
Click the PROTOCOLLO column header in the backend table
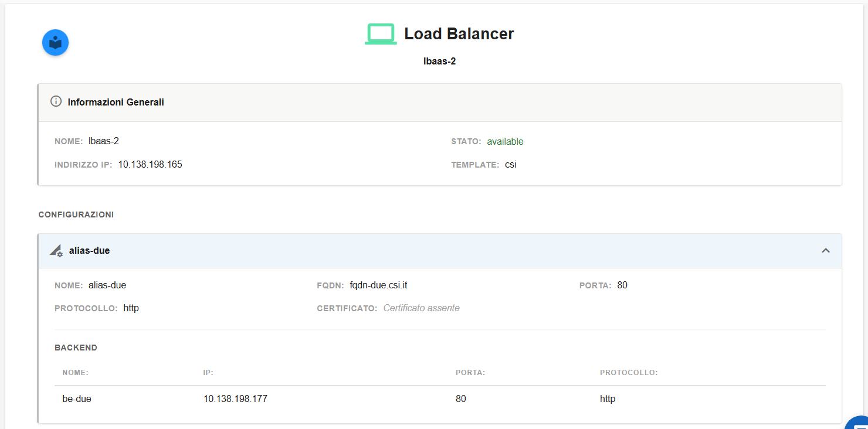click(x=629, y=373)
